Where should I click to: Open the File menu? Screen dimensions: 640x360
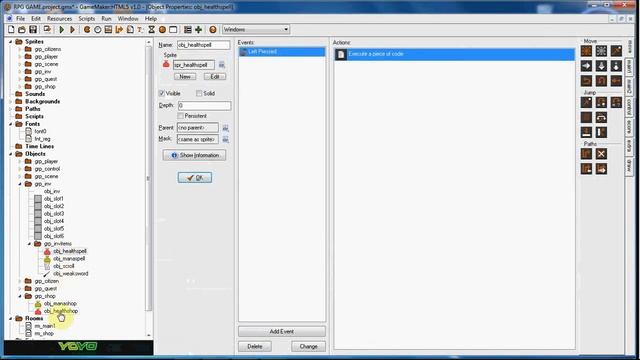click(x=20, y=19)
